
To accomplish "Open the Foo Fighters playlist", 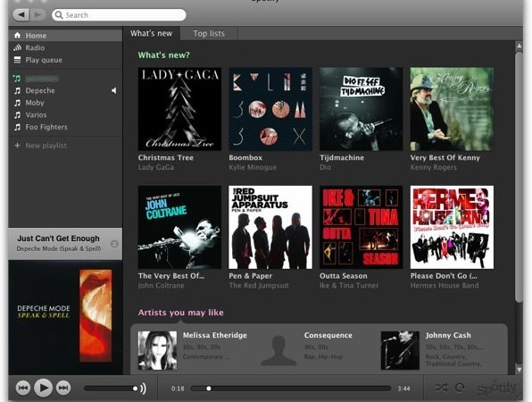I will coord(65,128).
